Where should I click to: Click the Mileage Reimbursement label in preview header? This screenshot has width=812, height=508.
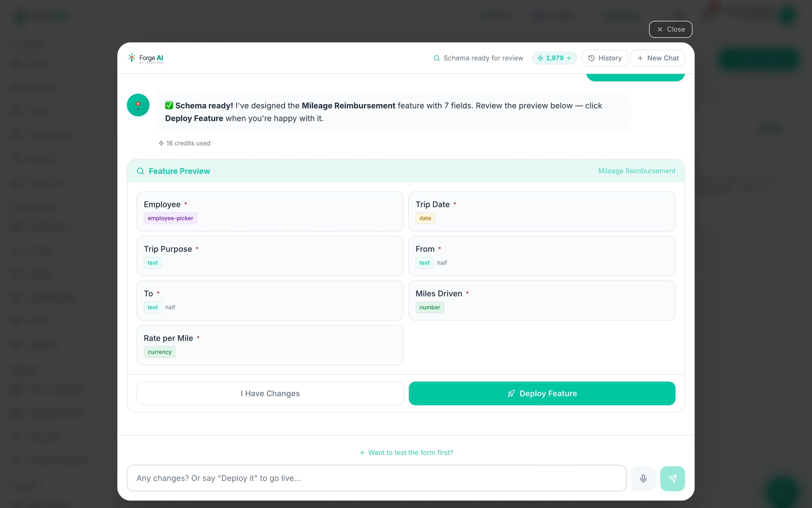coord(637,171)
